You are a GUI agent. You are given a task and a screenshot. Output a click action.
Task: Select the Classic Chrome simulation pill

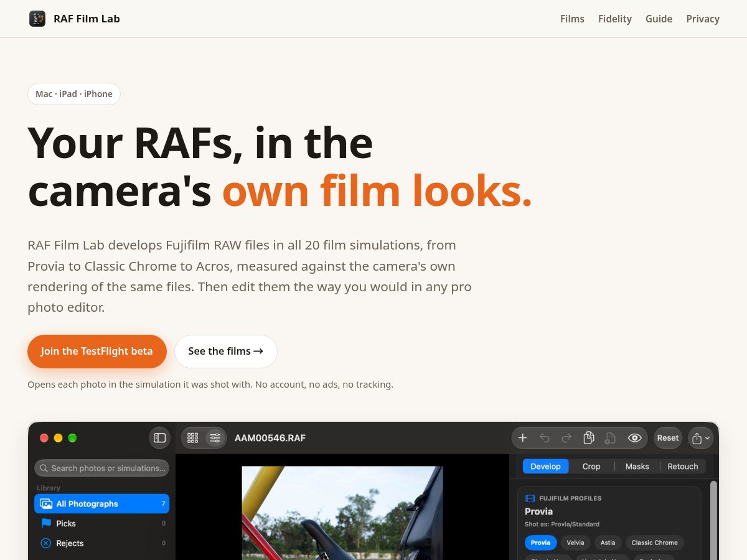(654, 543)
